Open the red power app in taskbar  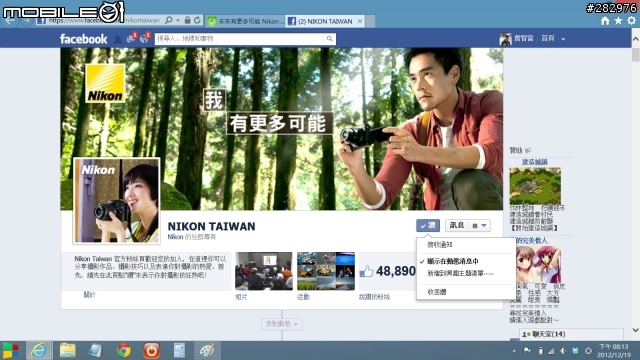tap(151, 351)
